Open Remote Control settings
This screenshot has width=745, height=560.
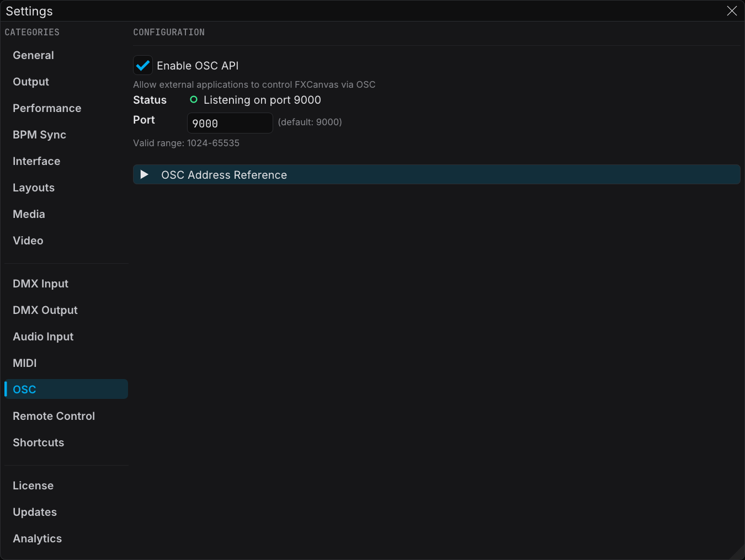(66, 416)
